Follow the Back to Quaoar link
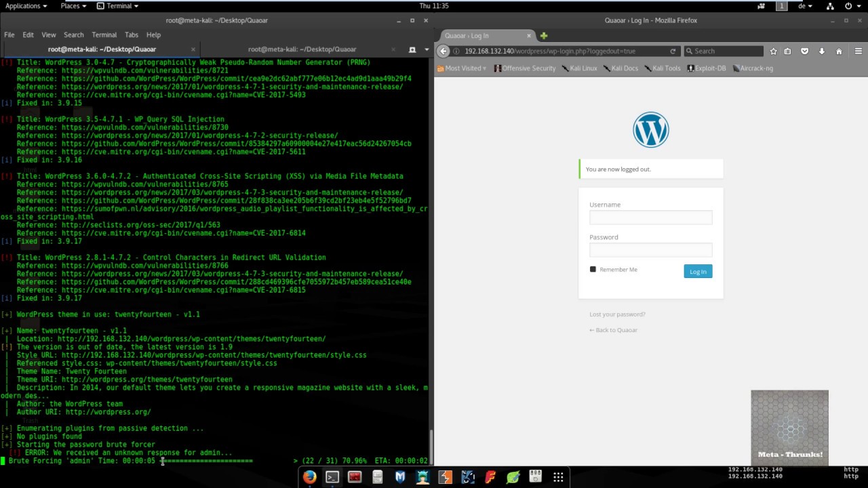The height and width of the screenshot is (488, 868). 614,330
